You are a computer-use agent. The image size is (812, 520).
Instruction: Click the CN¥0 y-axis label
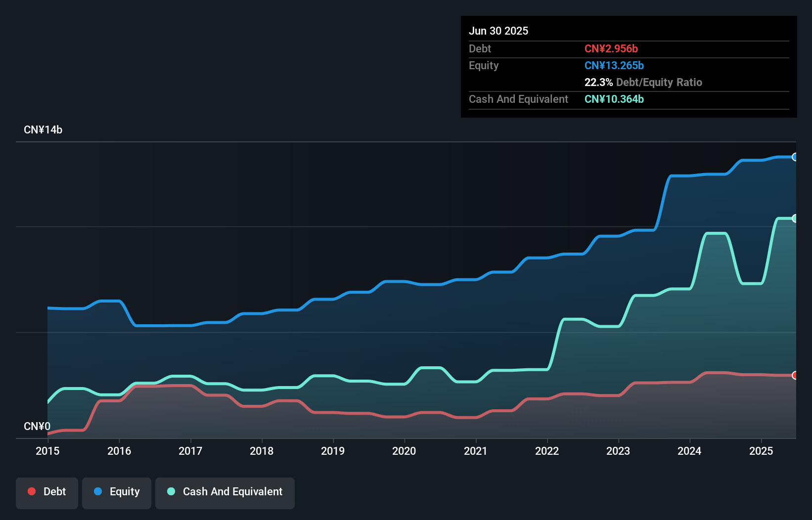[37, 426]
